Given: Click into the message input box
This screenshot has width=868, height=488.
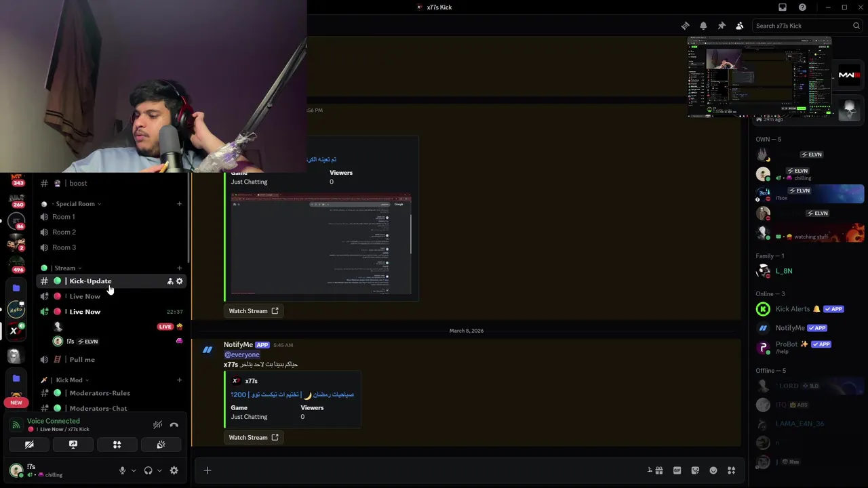Looking at the screenshot, I should click(x=427, y=470).
